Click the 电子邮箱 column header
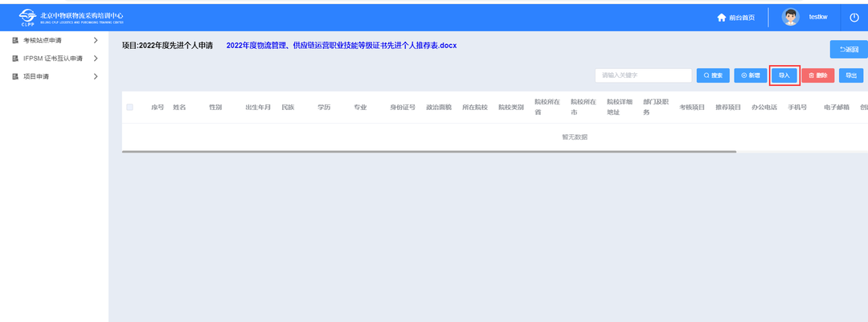The width and height of the screenshot is (868, 322). tap(837, 108)
